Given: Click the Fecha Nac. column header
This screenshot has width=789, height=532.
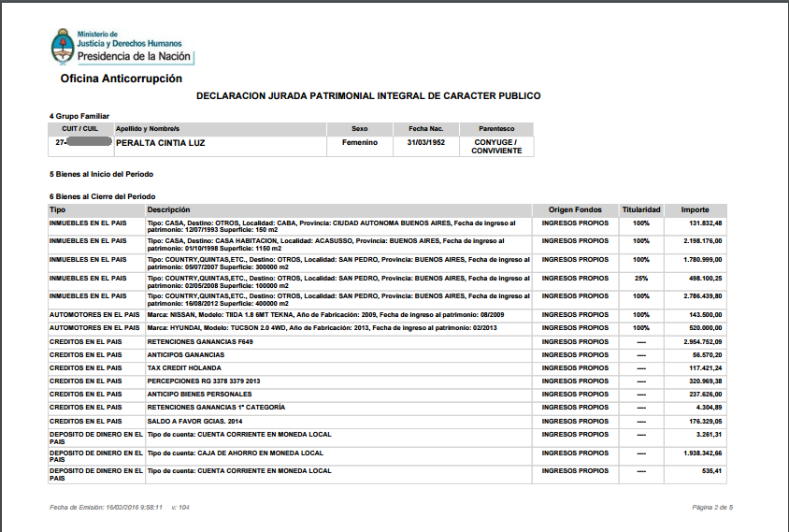Looking at the screenshot, I should [425, 128].
